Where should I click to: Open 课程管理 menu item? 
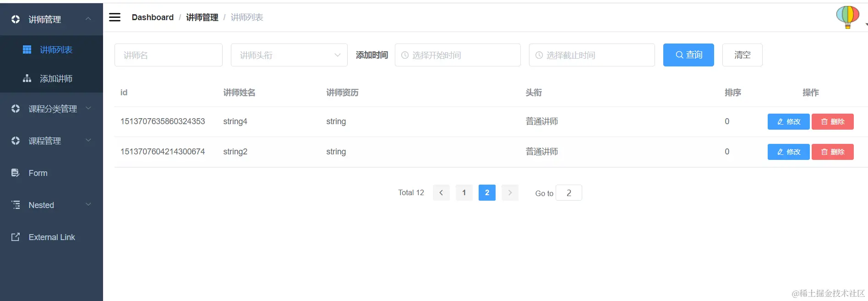51,141
